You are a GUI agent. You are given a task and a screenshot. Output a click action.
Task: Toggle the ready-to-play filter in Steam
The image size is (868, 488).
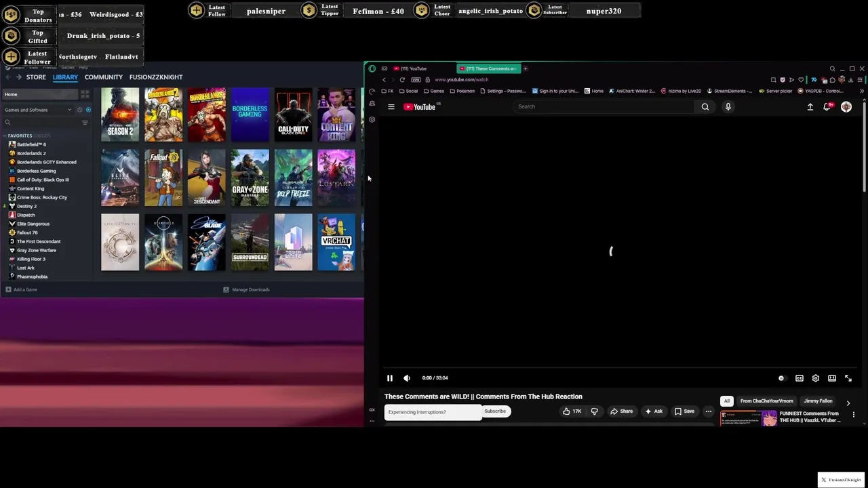(88, 110)
